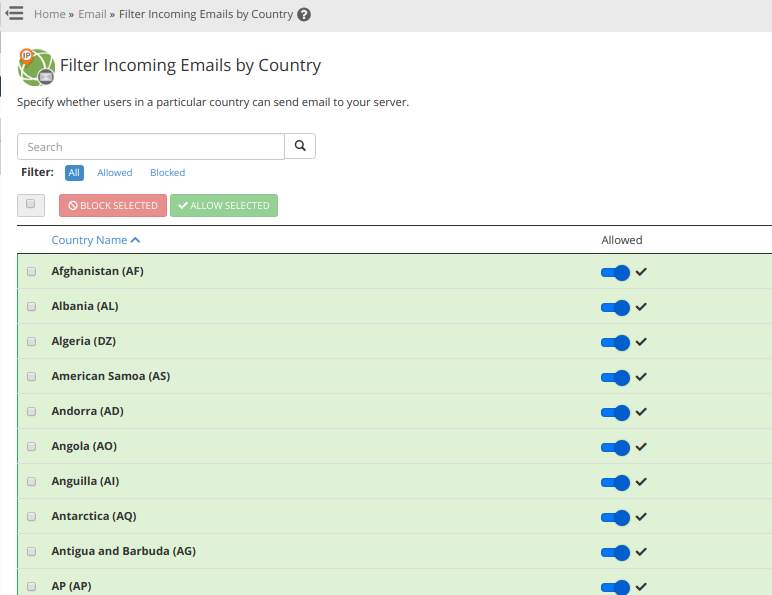Click the hamburger menu icon
Viewport: 772px width, 595px height.
[x=14, y=14]
